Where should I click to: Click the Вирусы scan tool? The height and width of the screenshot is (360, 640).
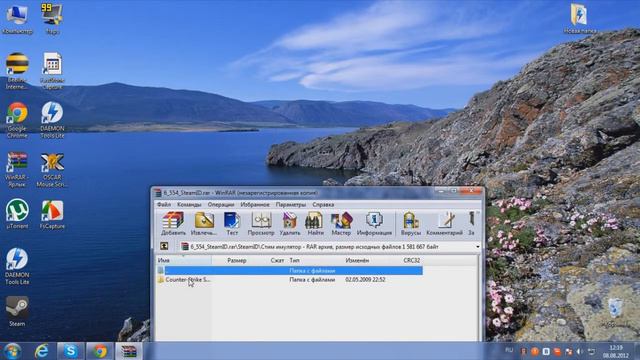(x=411, y=224)
